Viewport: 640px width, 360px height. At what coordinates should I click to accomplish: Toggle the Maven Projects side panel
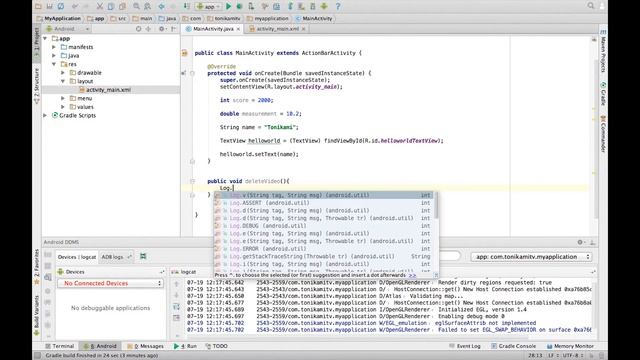tap(603, 51)
